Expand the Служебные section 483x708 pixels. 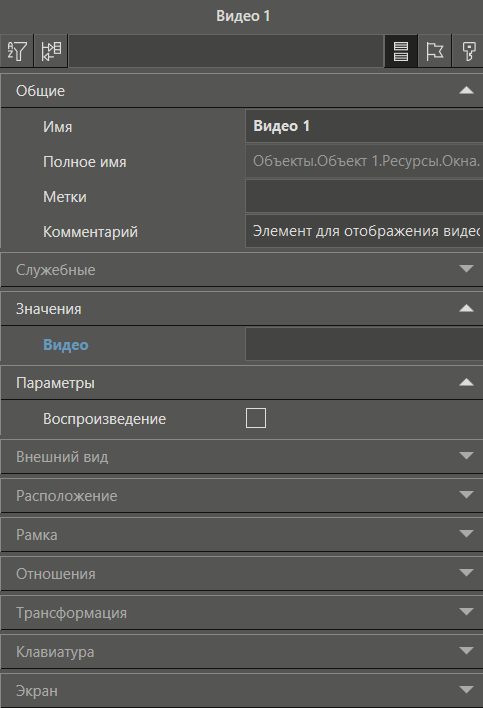tap(242, 270)
